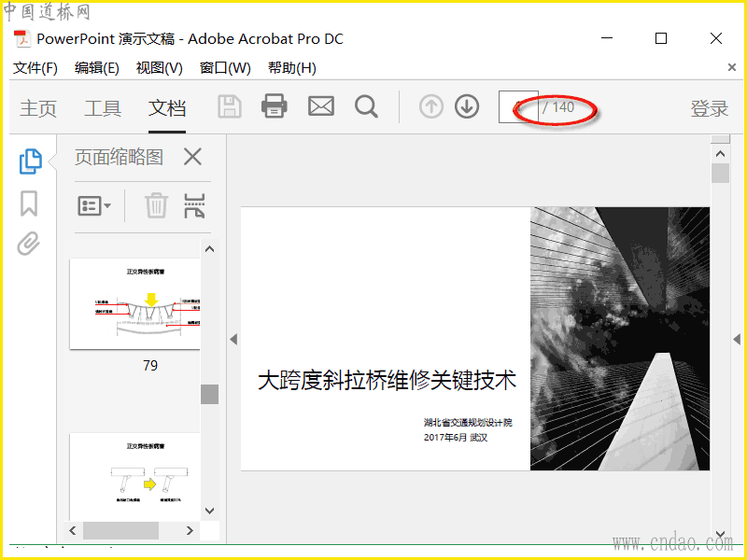747x560 pixels.
Task: Click thumbnail panel scroll left arrow
Action: point(73,530)
